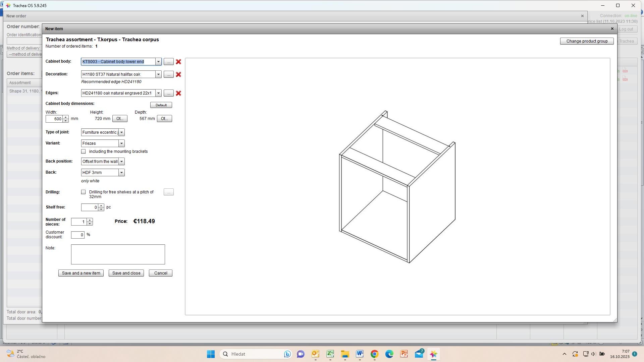Click Change product group button
This screenshot has width=644, height=362.
click(587, 41)
